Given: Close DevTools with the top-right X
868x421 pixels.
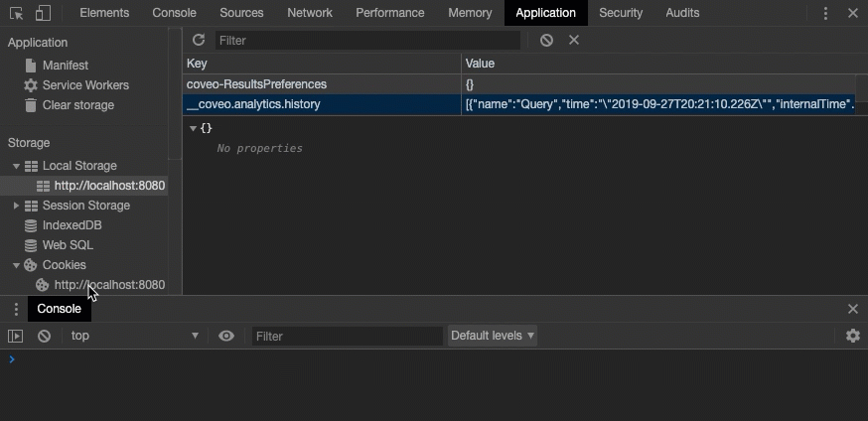Looking at the screenshot, I should click(853, 13).
